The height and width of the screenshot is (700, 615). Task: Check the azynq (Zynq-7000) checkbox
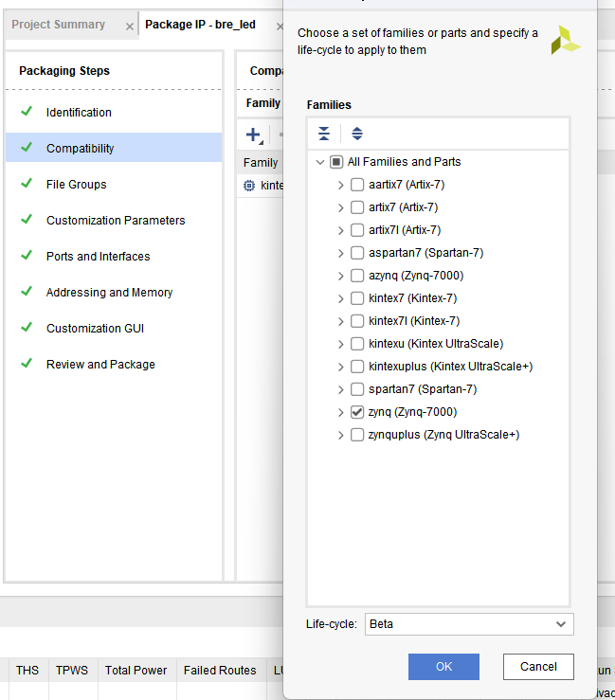tap(357, 276)
